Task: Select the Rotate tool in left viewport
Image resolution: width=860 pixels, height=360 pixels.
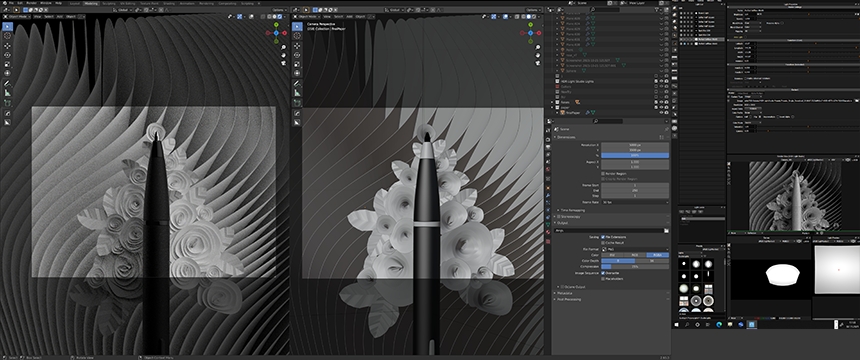Action: coord(7,55)
